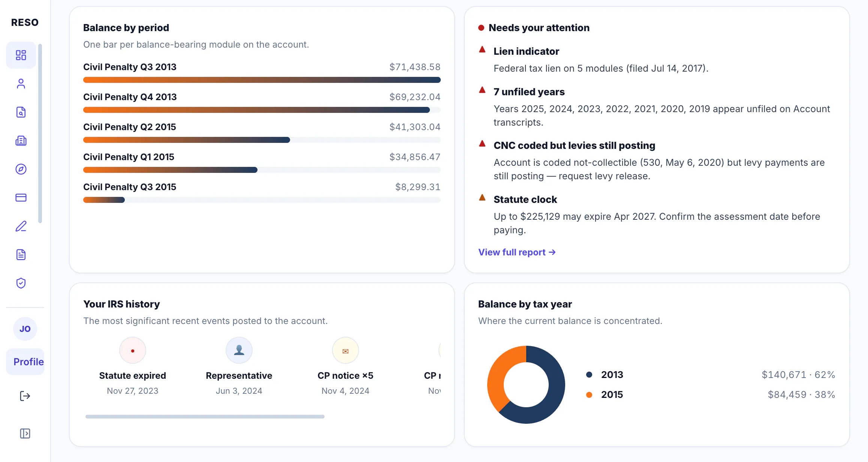Click the Statute expired event label
The width and height of the screenshot is (868, 462).
pyautogui.click(x=133, y=375)
